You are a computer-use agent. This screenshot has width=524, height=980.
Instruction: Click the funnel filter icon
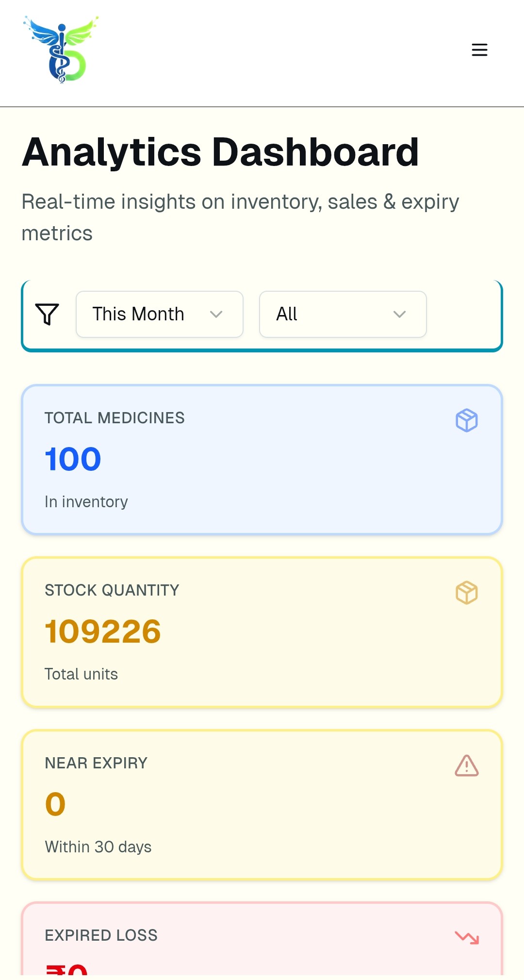47,314
